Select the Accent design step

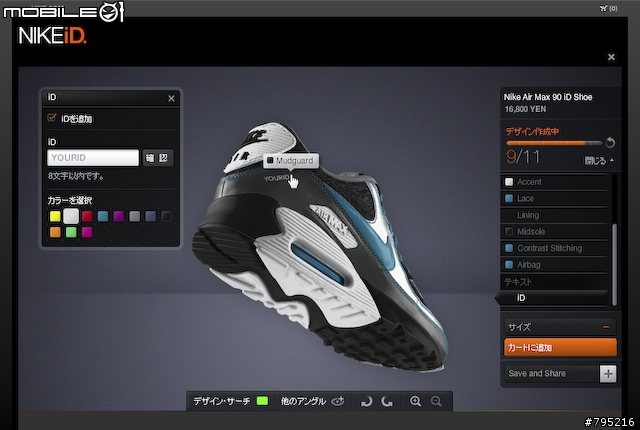555,182
